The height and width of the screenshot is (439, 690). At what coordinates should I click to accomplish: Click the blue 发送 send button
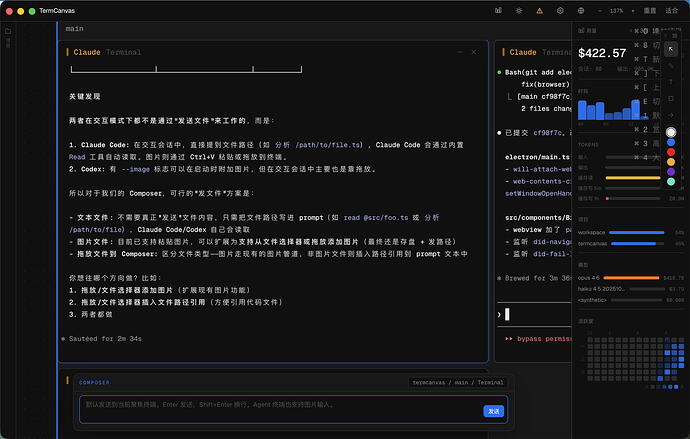pyautogui.click(x=494, y=411)
